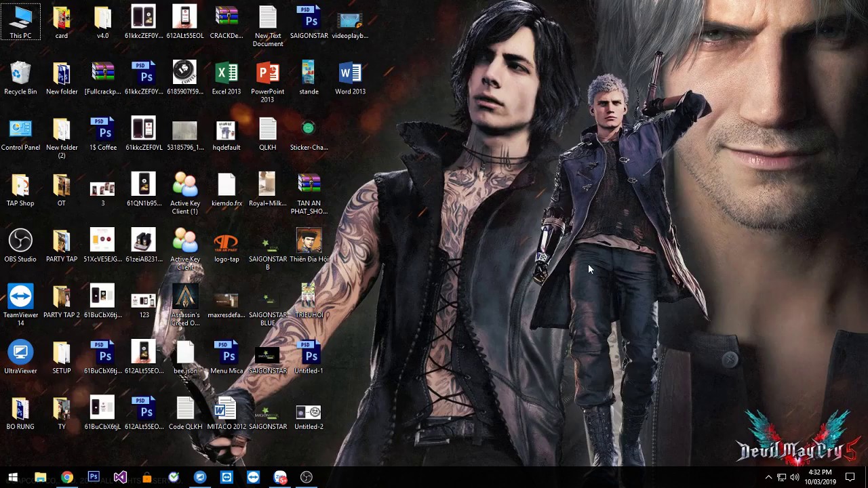Select the Recycle Bin icon
Image resolution: width=868 pixels, height=488 pixels.
pos(20,79)
